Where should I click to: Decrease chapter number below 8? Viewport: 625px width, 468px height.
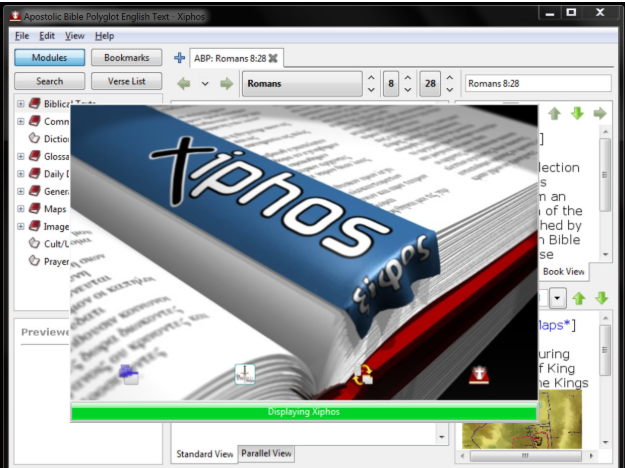tap(408, 90)
